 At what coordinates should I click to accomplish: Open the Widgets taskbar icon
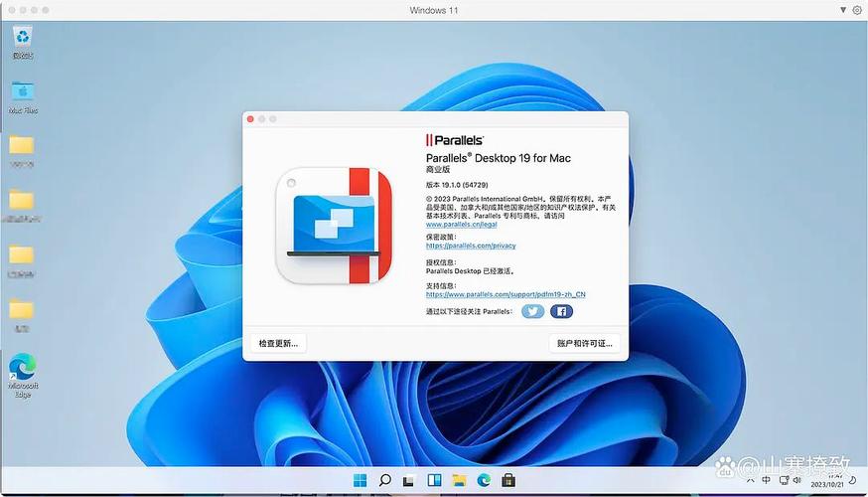[435, 480]
